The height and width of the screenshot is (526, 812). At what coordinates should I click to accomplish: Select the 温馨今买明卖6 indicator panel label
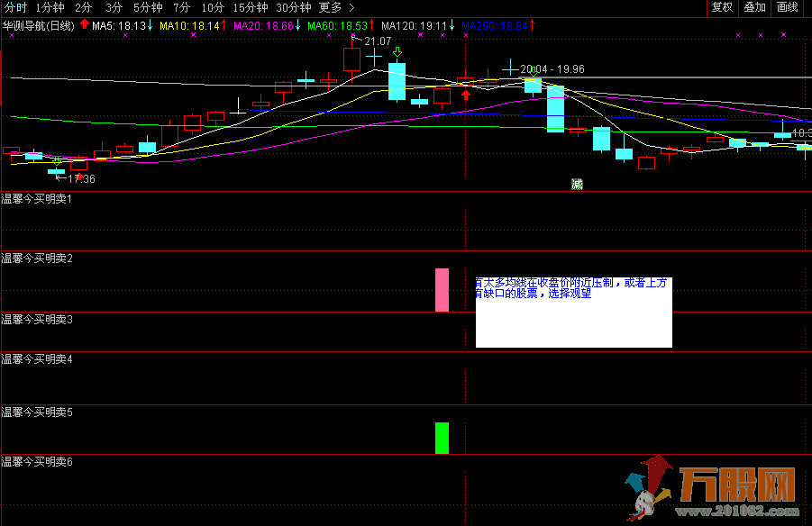pos(37,462)
